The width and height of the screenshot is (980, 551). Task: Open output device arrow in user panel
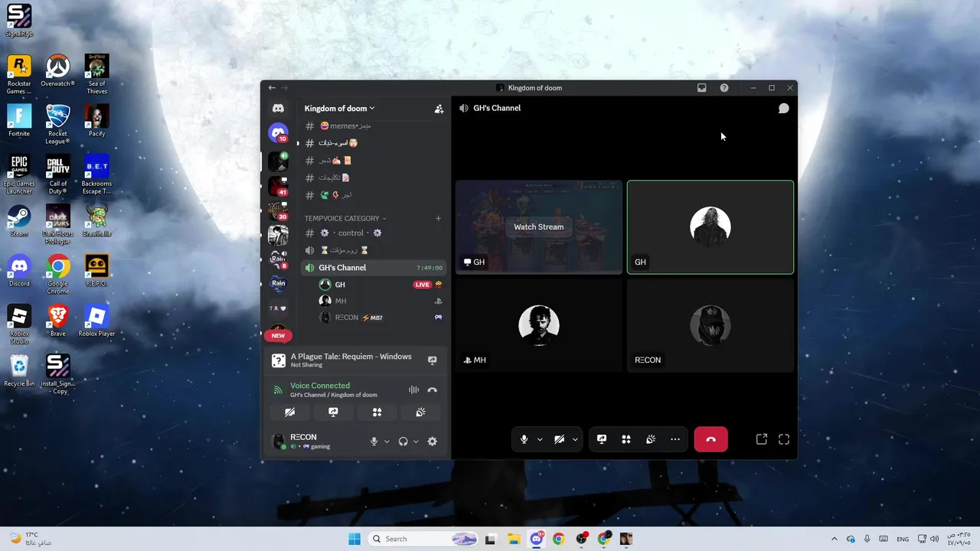[x=416, y=442]
